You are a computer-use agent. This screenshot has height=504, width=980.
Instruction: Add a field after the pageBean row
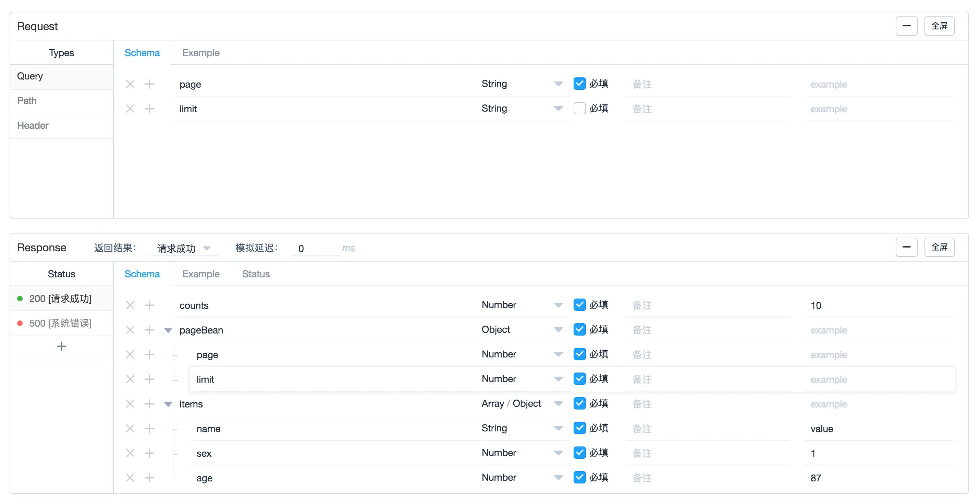(x=149, y=330)
